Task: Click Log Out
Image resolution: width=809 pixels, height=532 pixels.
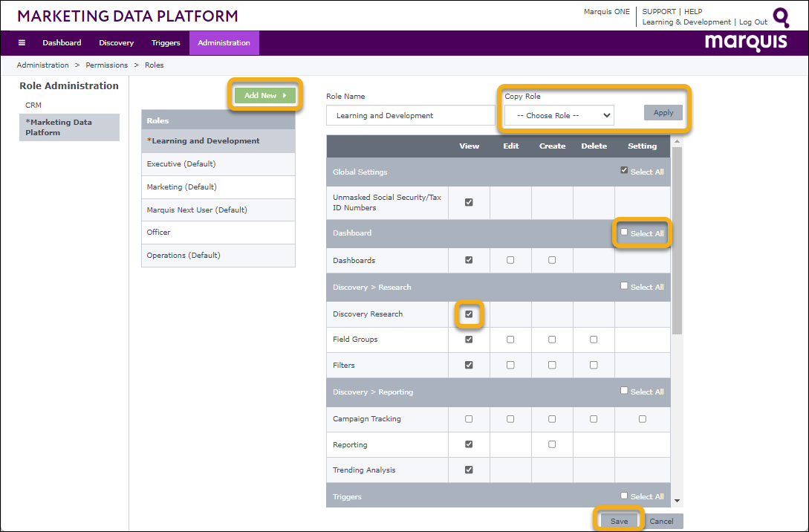Action: point(753,22)
